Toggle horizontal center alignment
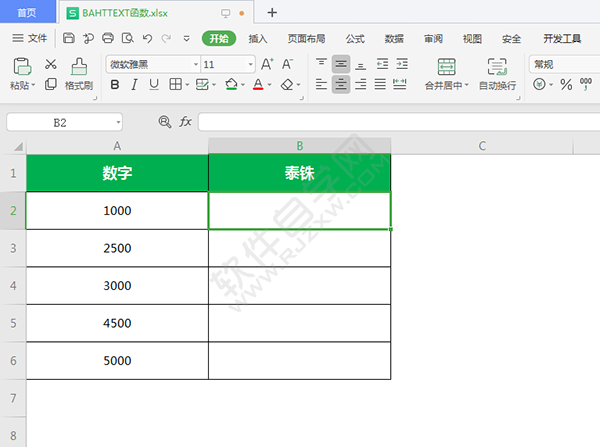The height and width of the screenshot is (447, 600). (x=341, y=84)
